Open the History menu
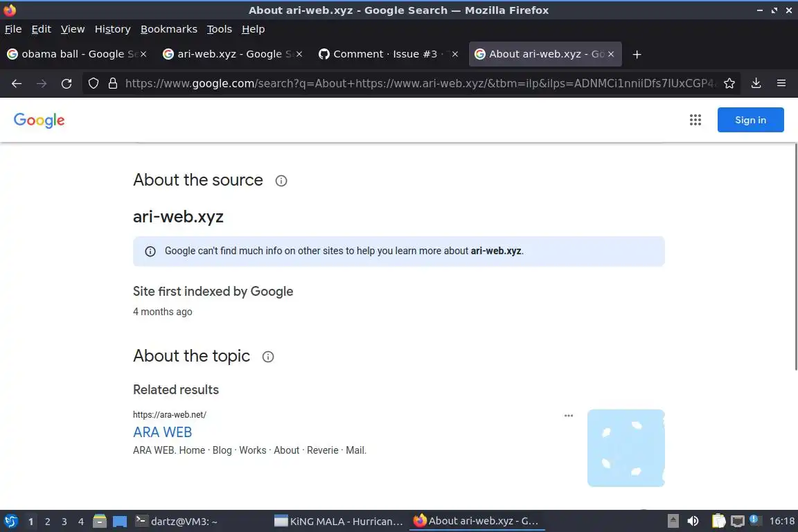 tap(112, 29)
